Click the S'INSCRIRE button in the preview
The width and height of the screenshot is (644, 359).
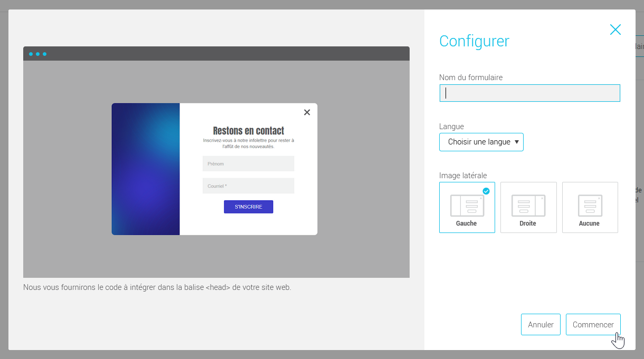click(x=248, y=207)
